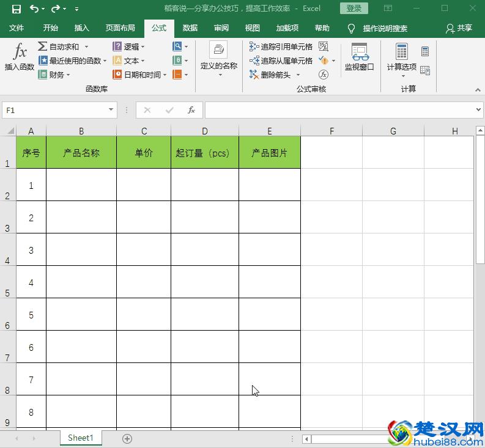Click the evaluate formula icon
The image size is (485, 448).
[x=323, y=75]
